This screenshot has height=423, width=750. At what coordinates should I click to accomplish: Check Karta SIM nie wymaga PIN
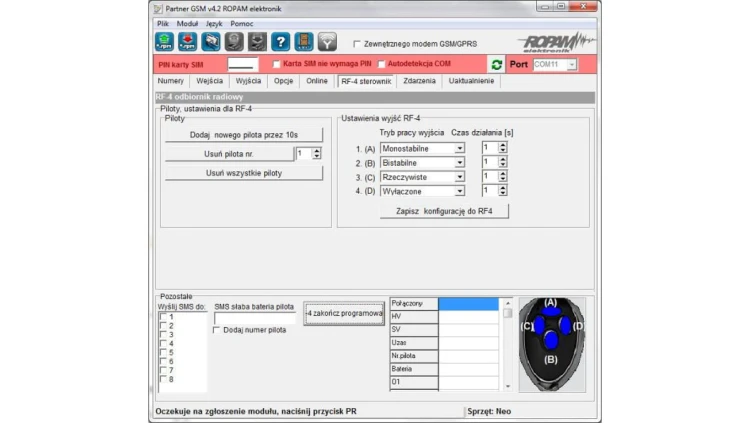[276, 64]
